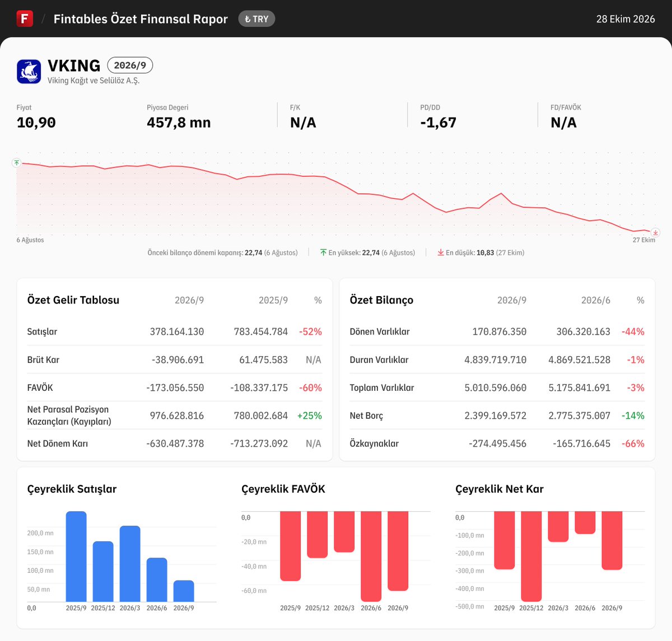
Task: Click the red lowest-price arrow marker on chart
Action: [x=655, y=232]
